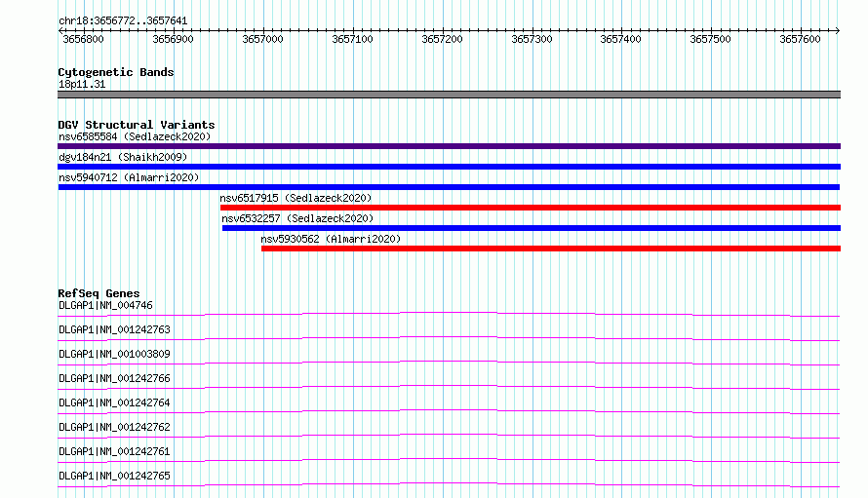868x498 pixels.
Task: Click the RefSeq Genes track title
Action: point(99,293)
